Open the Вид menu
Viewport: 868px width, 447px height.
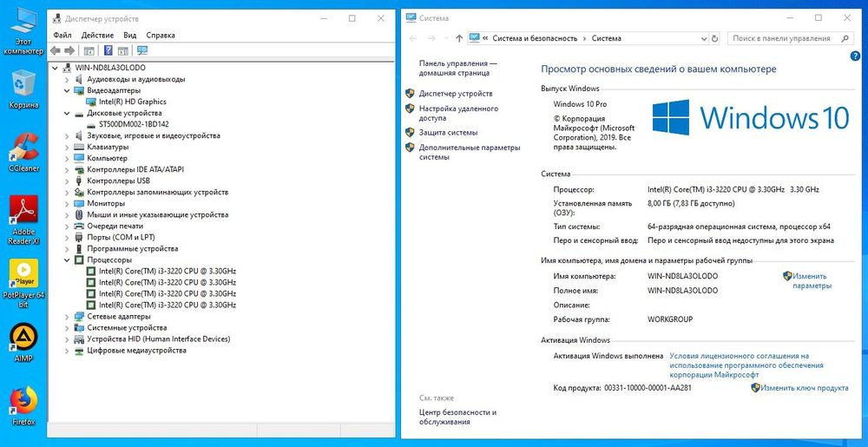tap(129, 35)
